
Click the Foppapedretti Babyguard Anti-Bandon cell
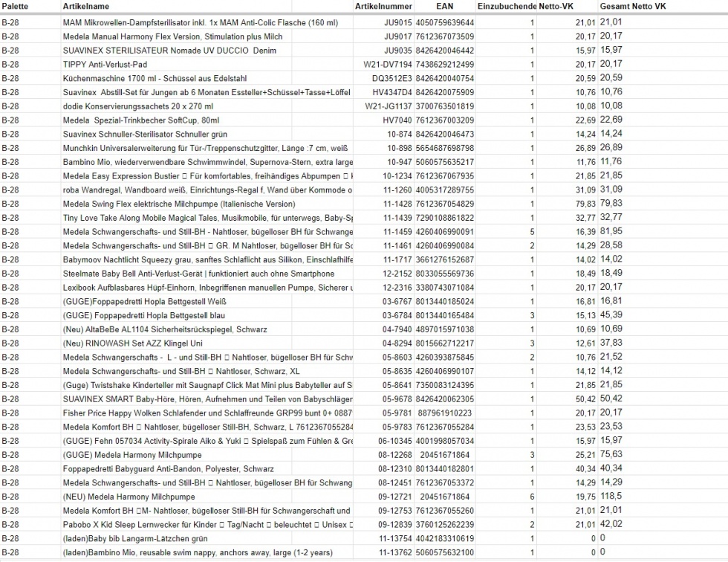coord(169,468)
